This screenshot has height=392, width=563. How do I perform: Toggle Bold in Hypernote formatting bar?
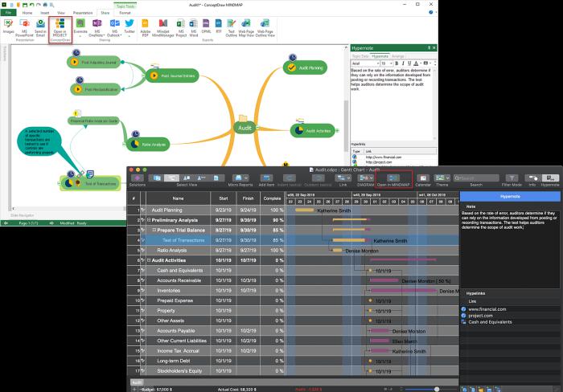397,63
